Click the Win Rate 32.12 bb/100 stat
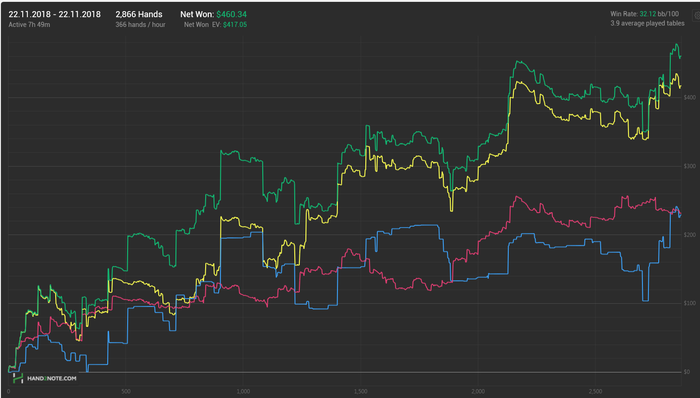This screenshot has height=398, width=700. click(645, 14)
